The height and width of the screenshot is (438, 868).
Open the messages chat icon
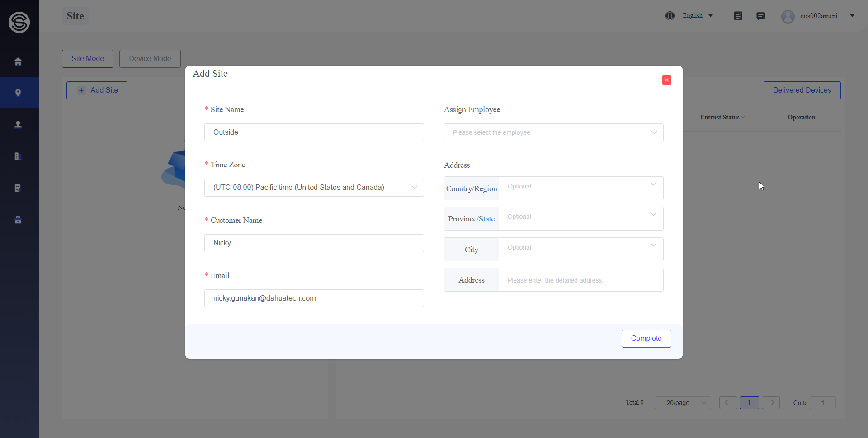click(761, 16)
